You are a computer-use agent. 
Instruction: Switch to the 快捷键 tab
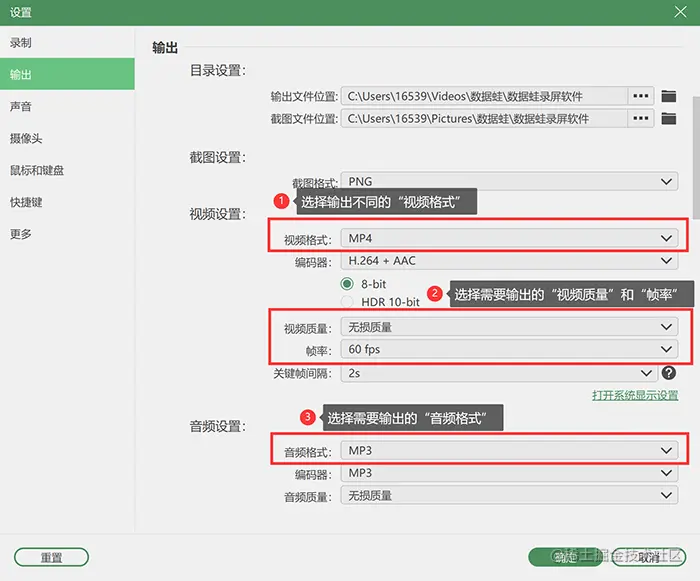67,202
